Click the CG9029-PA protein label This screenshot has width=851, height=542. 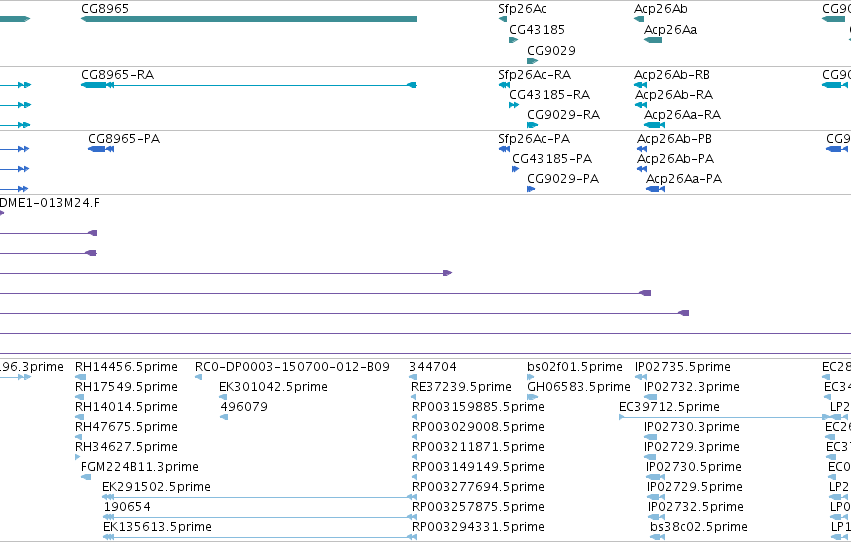(563, 179)
